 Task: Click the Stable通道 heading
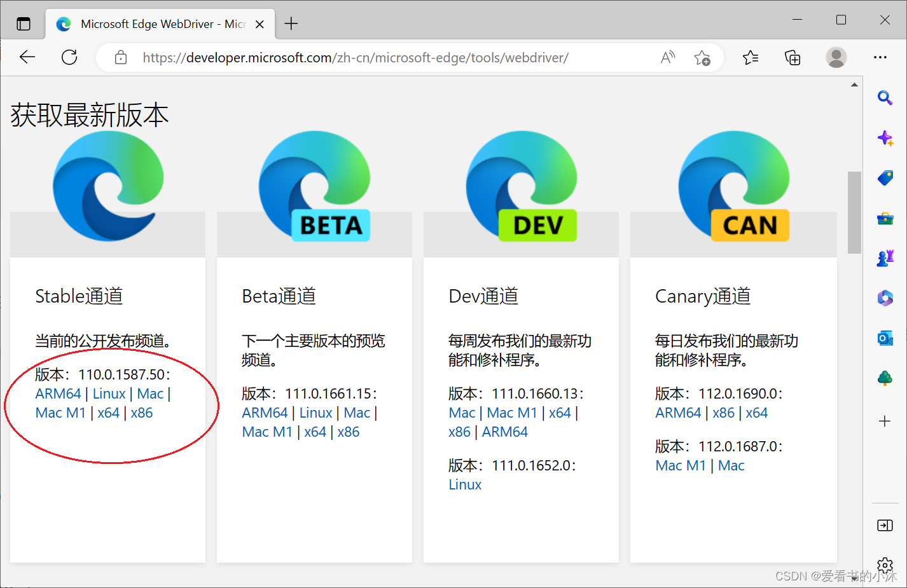point(79,296)
